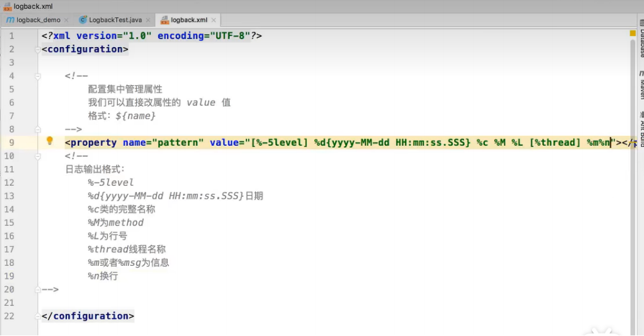Screen dimensions: 644x336
Task: Click version="1.0" in XML declaration
Action: tap(114, 36)
